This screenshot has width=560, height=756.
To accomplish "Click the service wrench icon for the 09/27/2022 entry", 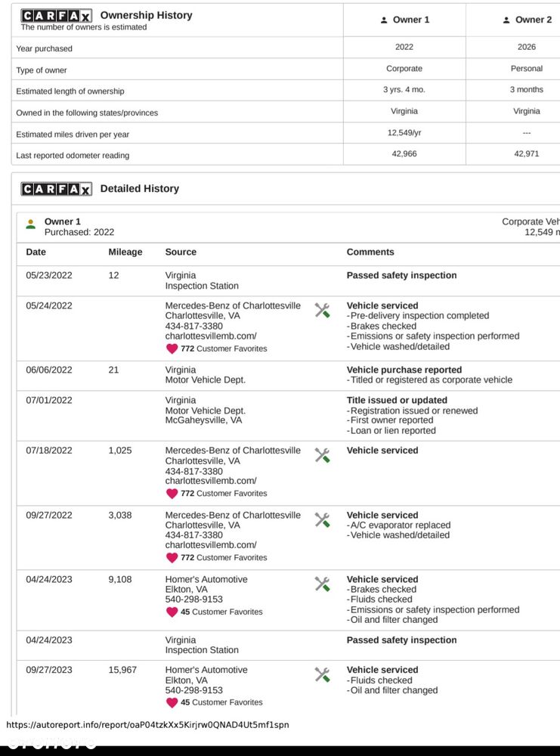I will [322, 520].
